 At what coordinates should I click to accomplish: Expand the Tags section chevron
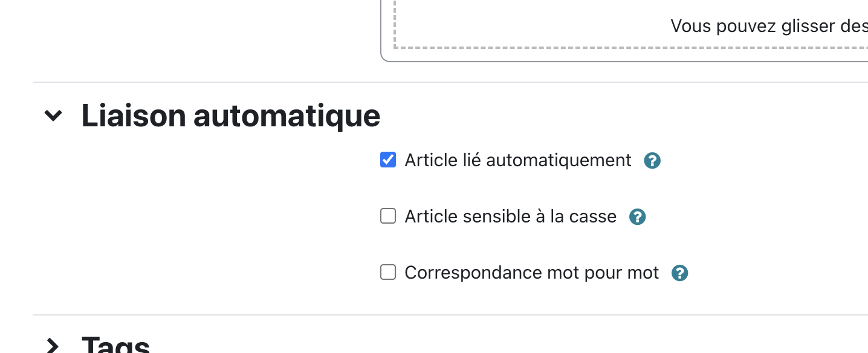(53, 346)
